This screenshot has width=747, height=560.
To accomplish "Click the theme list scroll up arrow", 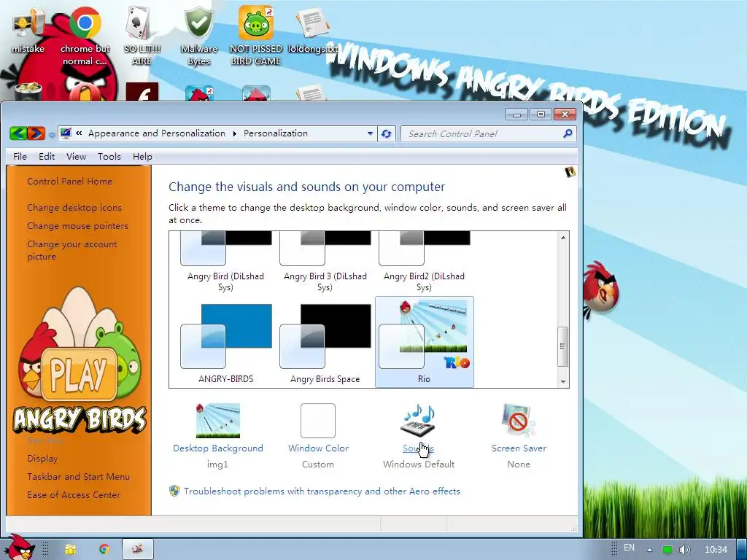I will [x=563, y=238].
